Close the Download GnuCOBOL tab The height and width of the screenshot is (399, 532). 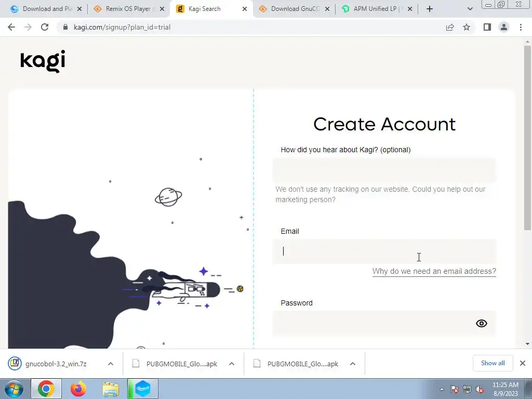tap(327, 9)
